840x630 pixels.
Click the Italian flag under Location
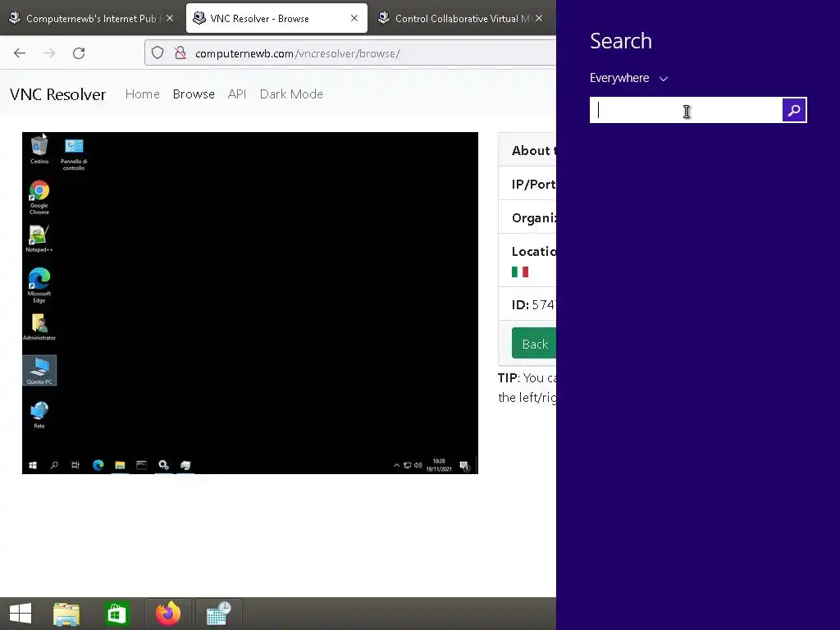tap(519, 272)
